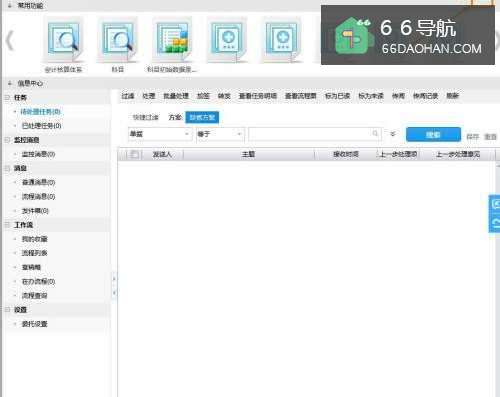Open 发件箱(0) in the tree
The height and width of the screenshot is (397, 500).
pos(35,211)
